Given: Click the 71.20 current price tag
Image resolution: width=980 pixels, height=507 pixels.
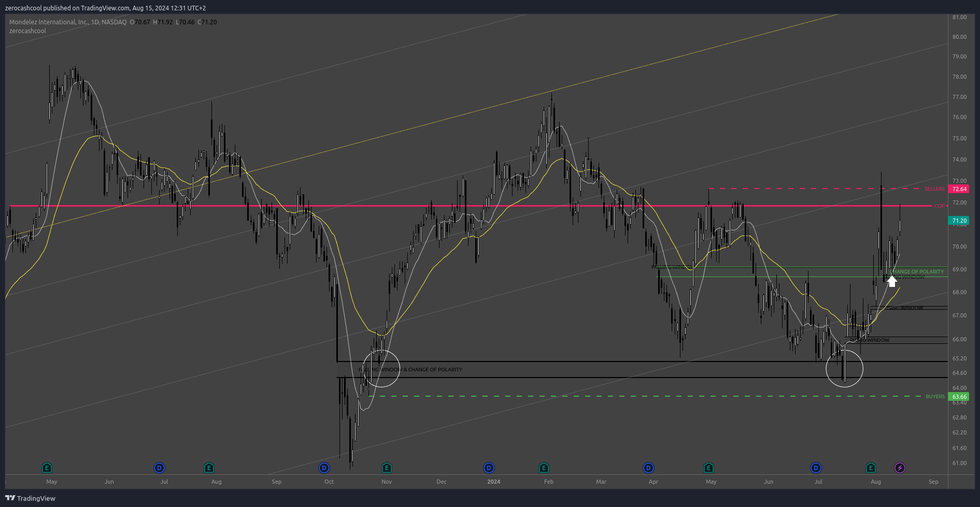Looking at the screenshot, I should pyautogui.click(x=959, y=221).
